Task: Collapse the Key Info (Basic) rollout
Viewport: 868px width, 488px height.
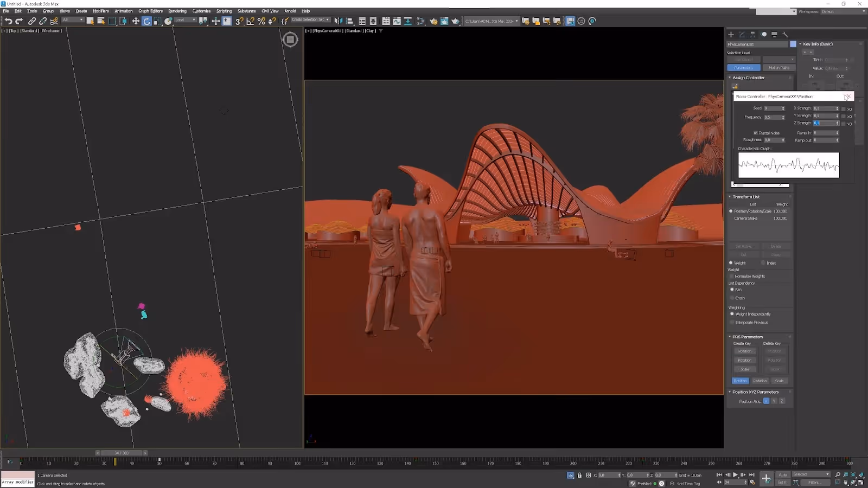Action: (800, 44)
